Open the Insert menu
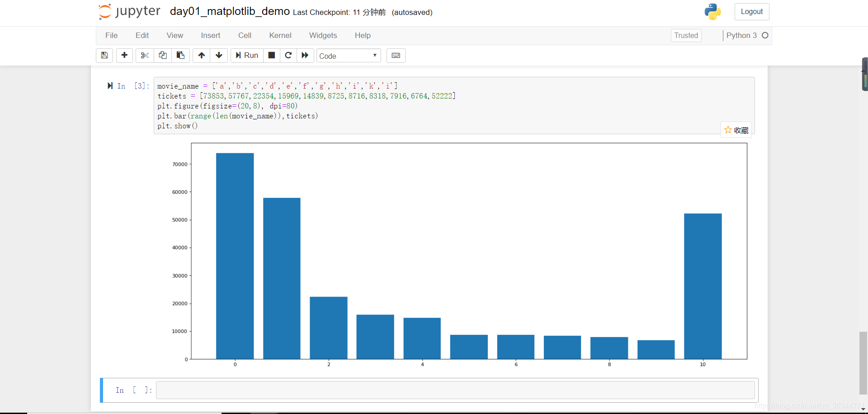 [210, 35]
